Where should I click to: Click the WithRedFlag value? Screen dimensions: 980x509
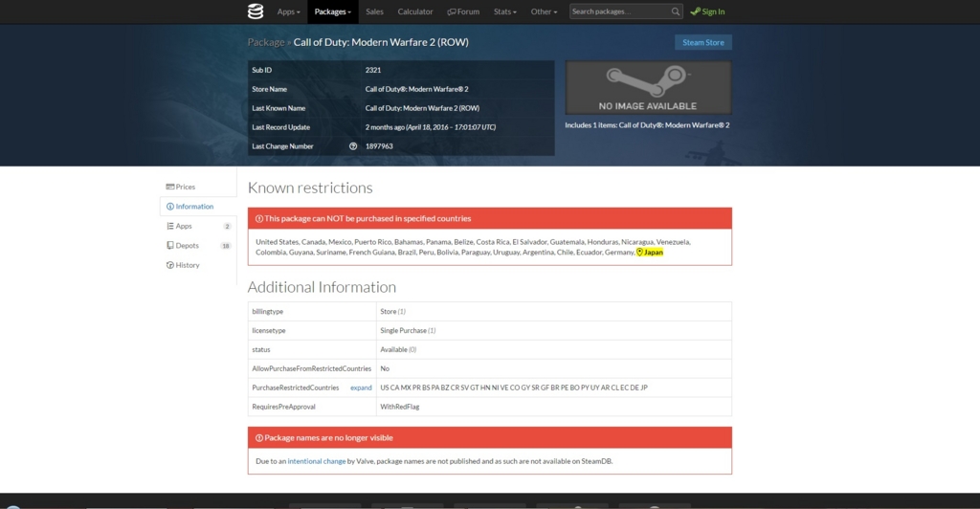tap(399, 407)
